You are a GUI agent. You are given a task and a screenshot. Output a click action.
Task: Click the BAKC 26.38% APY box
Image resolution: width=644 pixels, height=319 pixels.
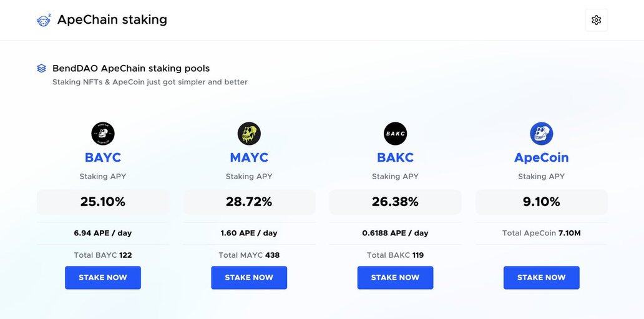[395, 202]
